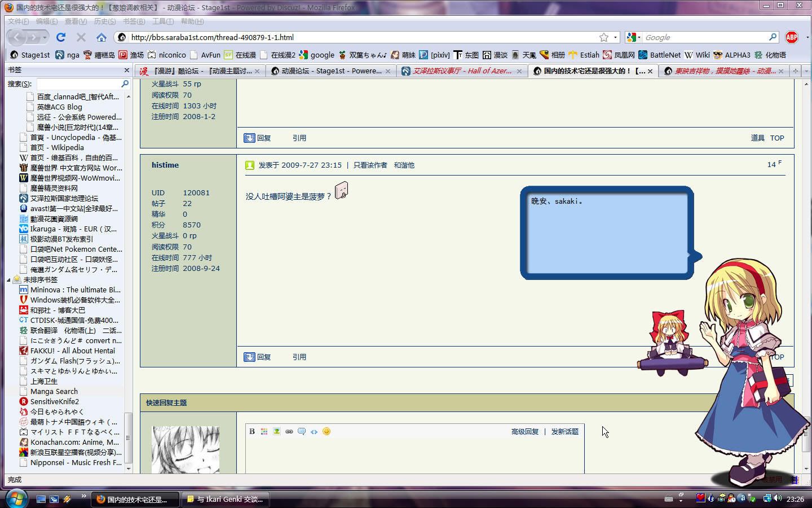812x508 pixels.
Task: Open the Adblock Plus ABP icon
Action: point(792,37)
